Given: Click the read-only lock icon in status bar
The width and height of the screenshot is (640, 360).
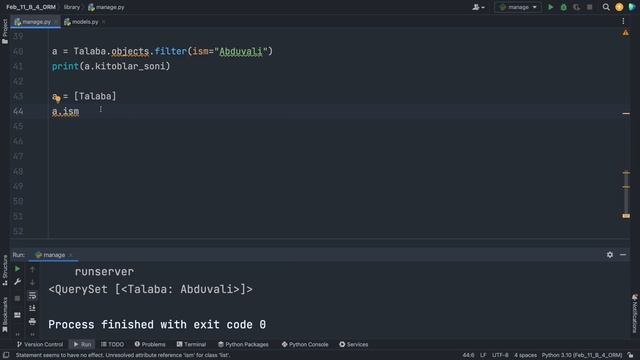Looking at the screenshot, I should [631, 355].
